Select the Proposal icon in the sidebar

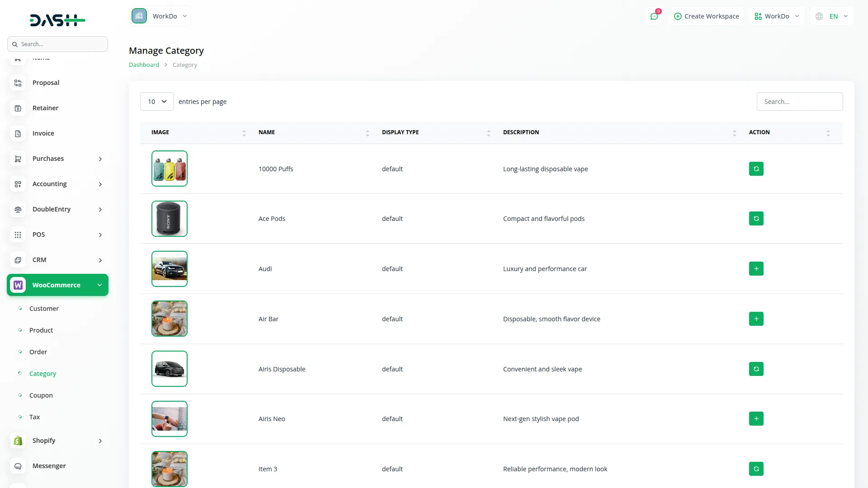click(x=18, y=83)
